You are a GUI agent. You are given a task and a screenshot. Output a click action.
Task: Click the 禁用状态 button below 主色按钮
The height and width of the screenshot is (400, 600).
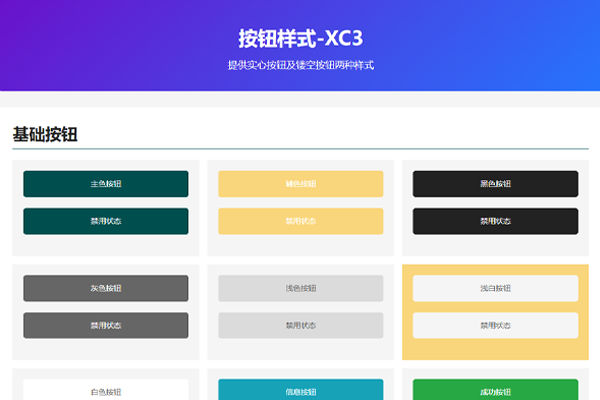point(105,221)
